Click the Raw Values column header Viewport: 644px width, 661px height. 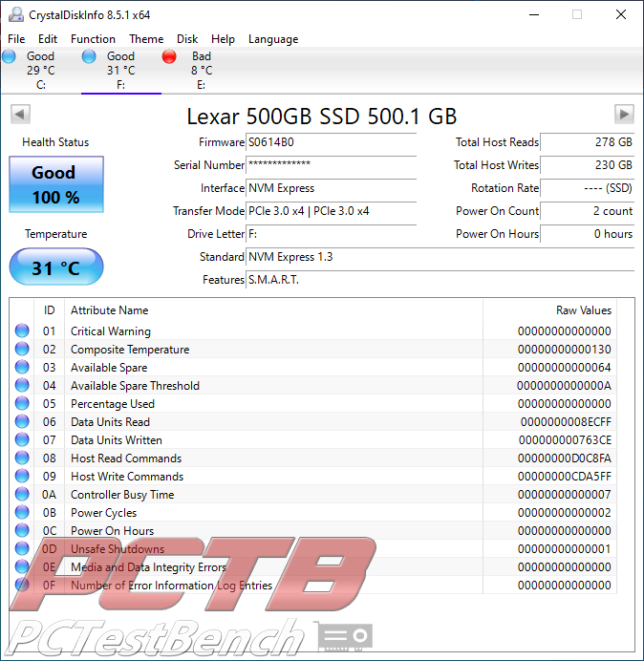click(549, 310)
